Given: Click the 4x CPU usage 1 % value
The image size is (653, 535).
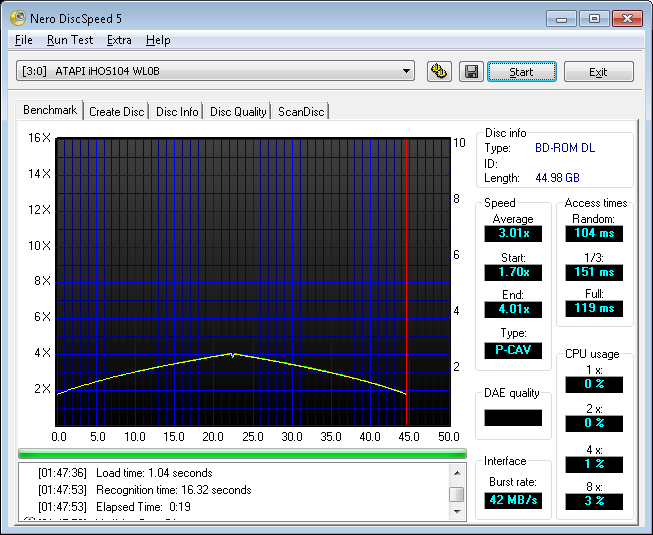Looking at the screenshot, I should 594,464.
